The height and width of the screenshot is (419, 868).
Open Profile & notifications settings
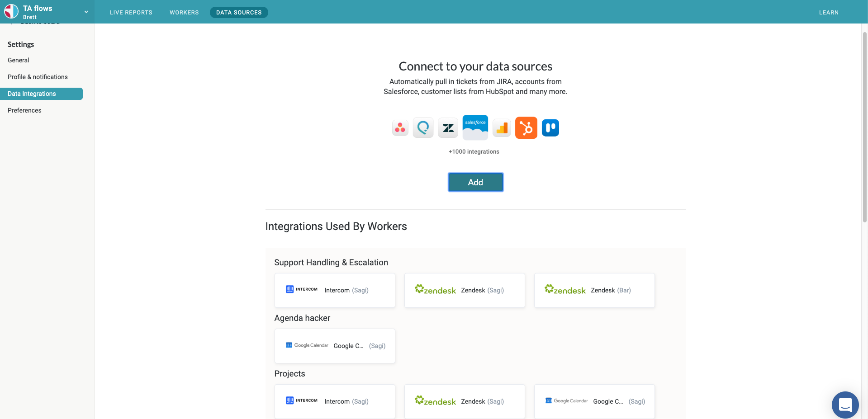[38, 77]
